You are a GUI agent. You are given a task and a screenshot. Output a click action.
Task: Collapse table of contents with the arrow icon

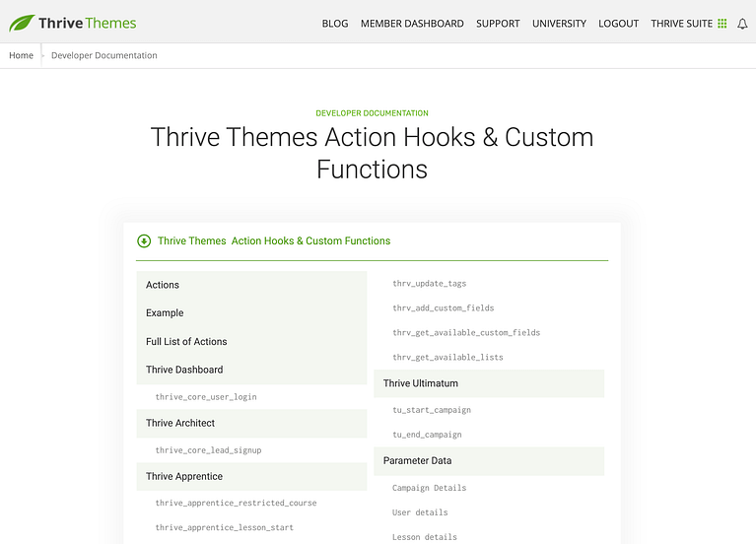pos(144,241)
